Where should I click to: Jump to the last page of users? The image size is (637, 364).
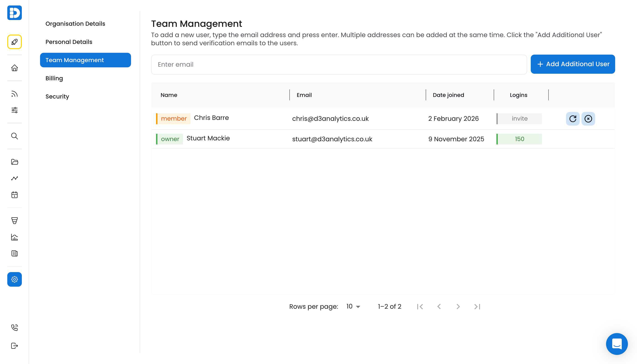click(477, 306)
